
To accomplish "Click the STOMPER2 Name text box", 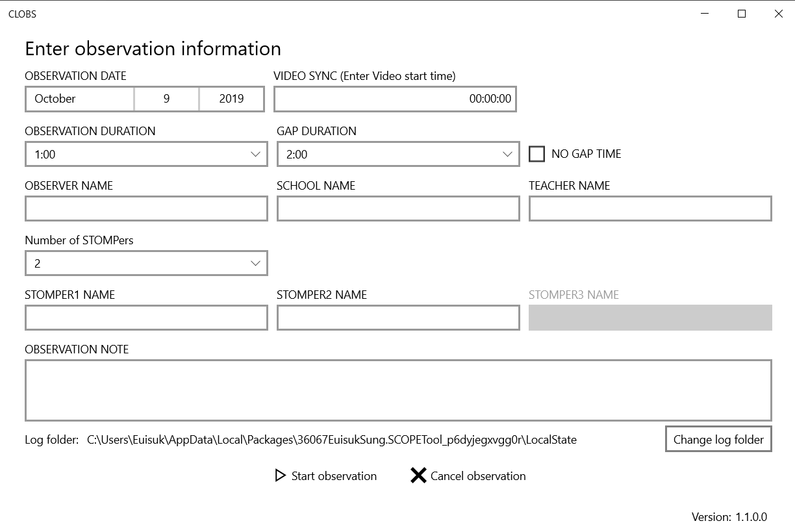I will point(398,318).
